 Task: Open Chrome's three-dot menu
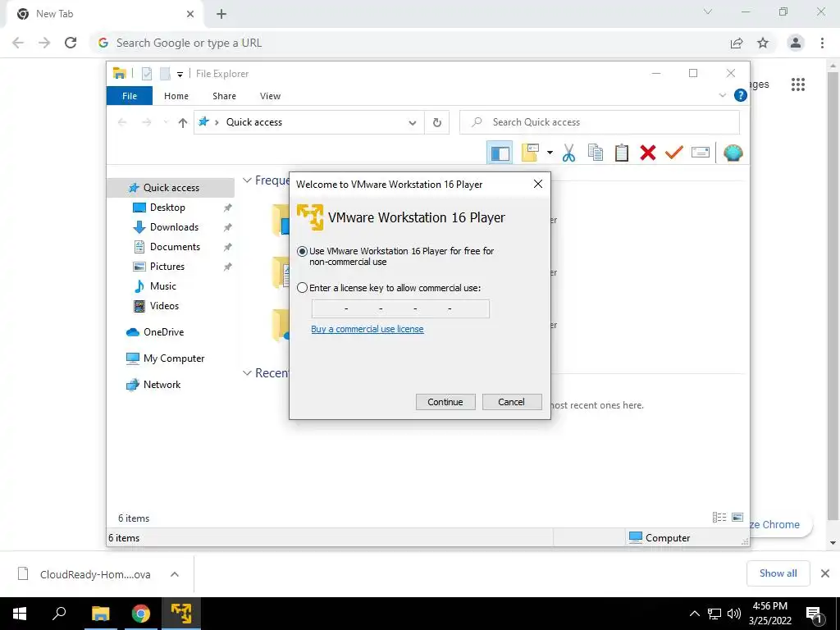pyautogui.click(x=822, y=43)
